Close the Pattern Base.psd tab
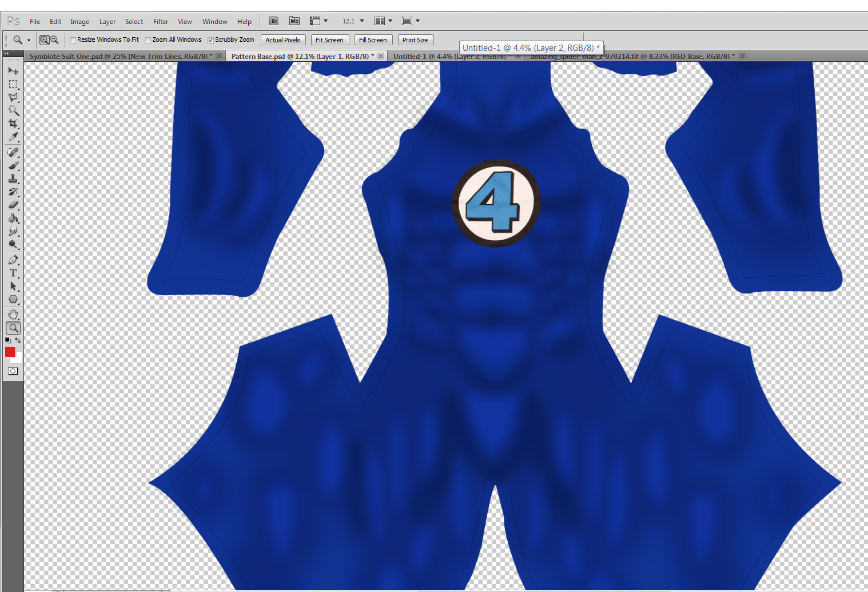The width and height of the screenshot is (868, 592). point(381,56)
